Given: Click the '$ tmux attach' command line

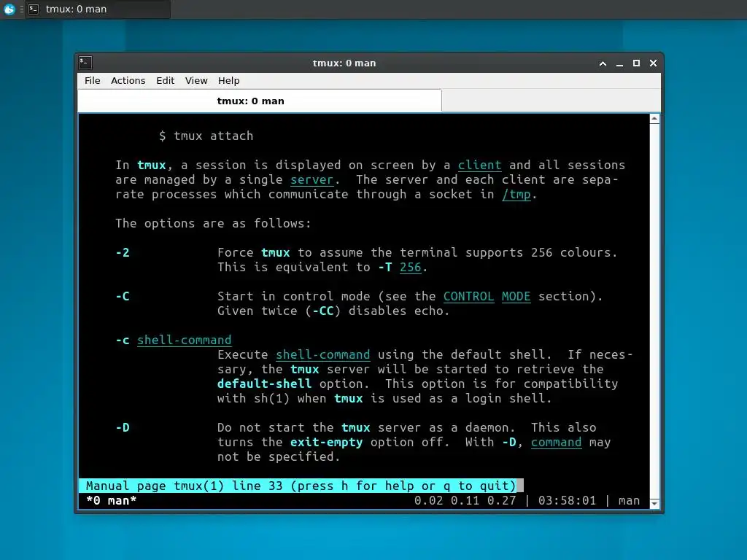Looking at the screenshot, I should coord(206,136).
